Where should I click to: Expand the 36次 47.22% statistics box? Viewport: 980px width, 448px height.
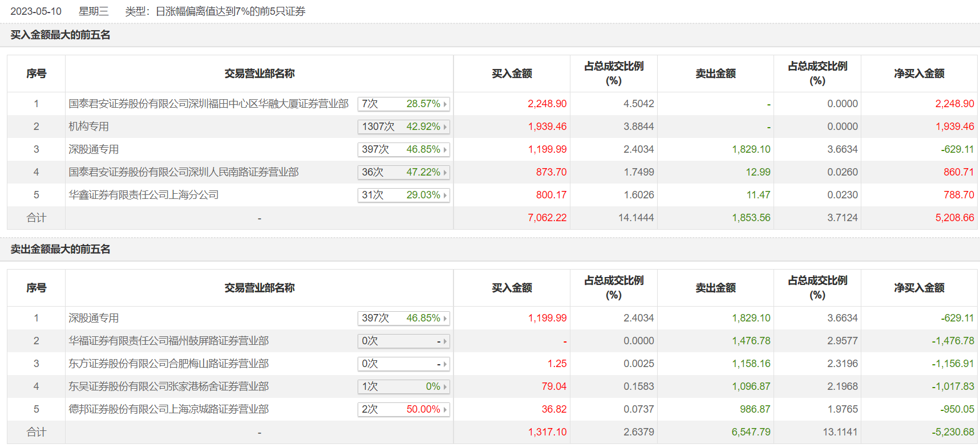[403, 172]
